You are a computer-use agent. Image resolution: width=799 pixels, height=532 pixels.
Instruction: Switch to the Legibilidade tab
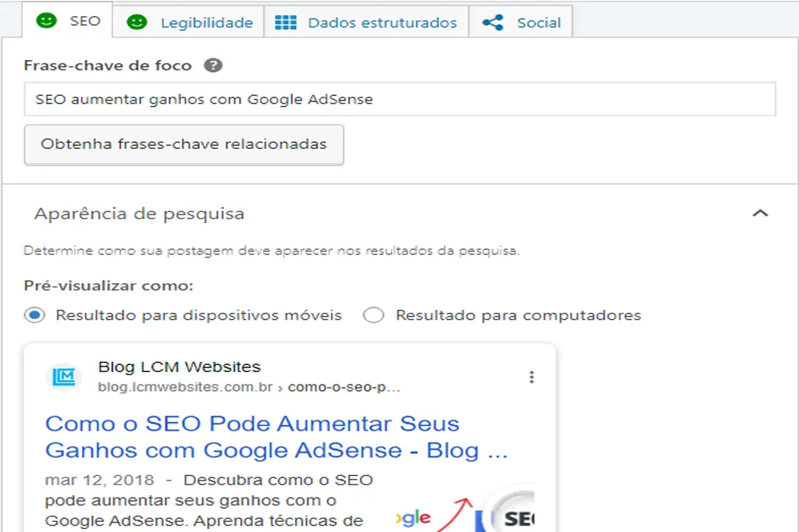[188, 22]
